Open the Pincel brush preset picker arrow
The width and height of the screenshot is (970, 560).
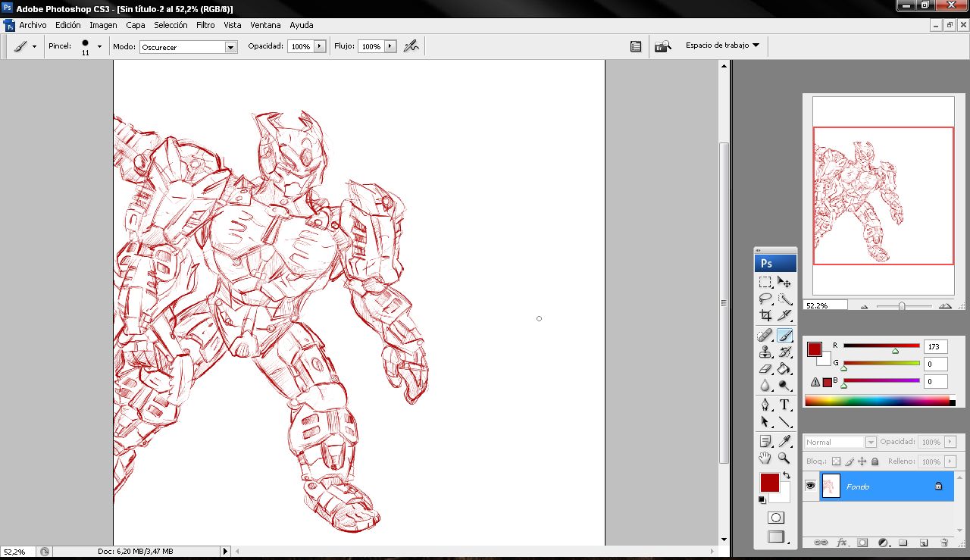point(99,46)
